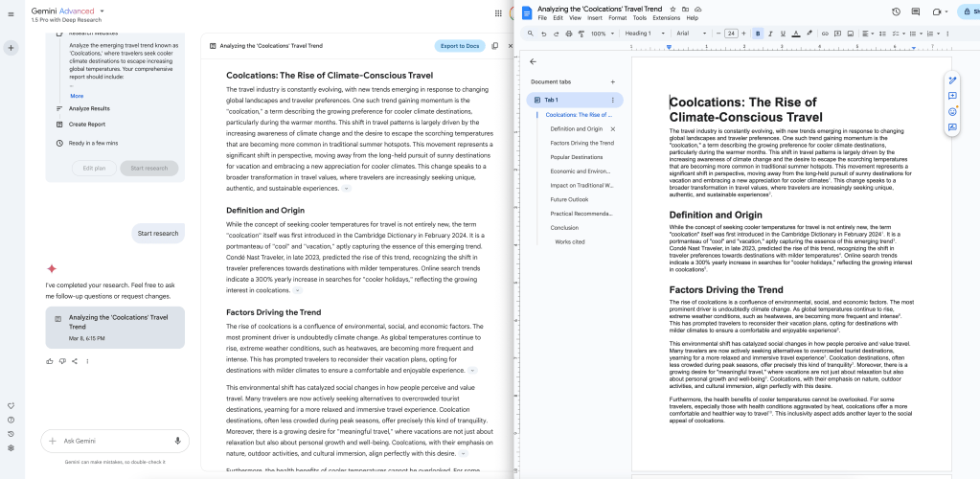Click the print icon in Docs toolbar

570,34
